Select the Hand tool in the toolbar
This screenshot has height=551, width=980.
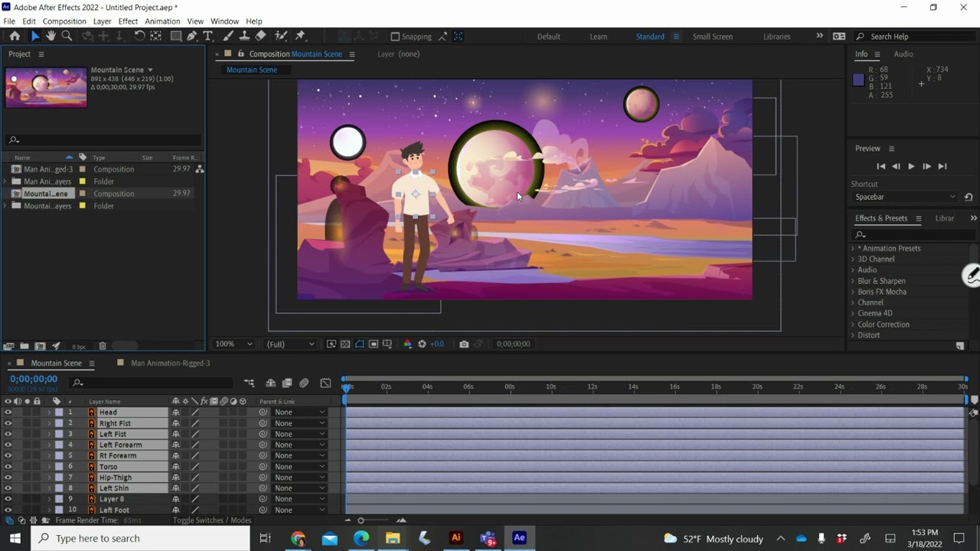click(x=51, y=36)
